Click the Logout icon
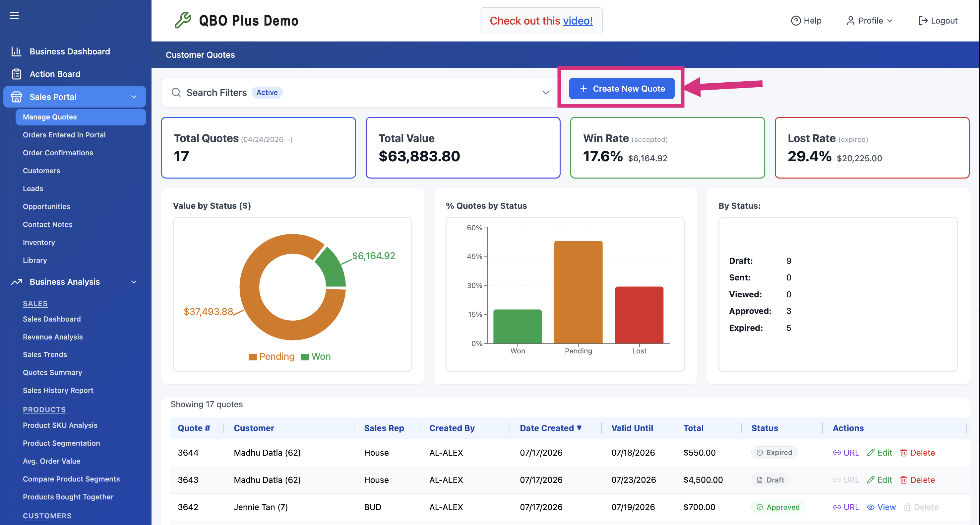The width and height of the screenshot is (980, 525). (x=923, y=21)
